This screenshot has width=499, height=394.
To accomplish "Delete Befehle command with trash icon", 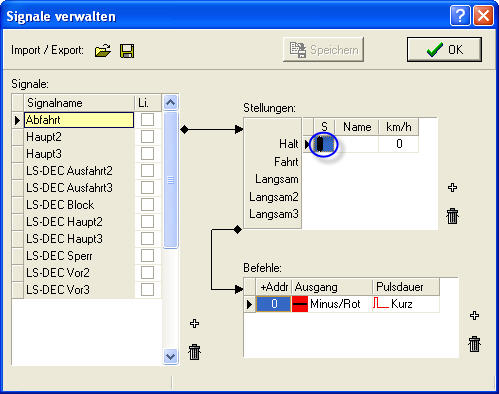I will click(x=474, y=344).
